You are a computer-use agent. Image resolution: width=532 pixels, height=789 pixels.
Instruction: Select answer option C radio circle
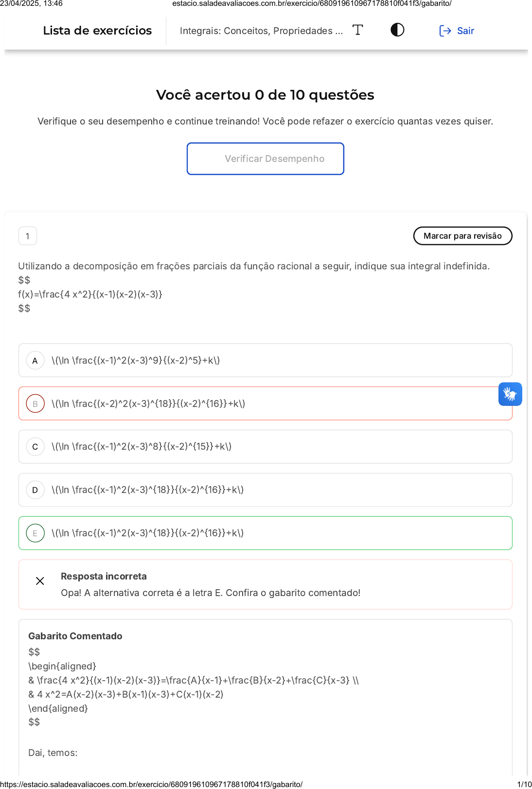point(35,447)
